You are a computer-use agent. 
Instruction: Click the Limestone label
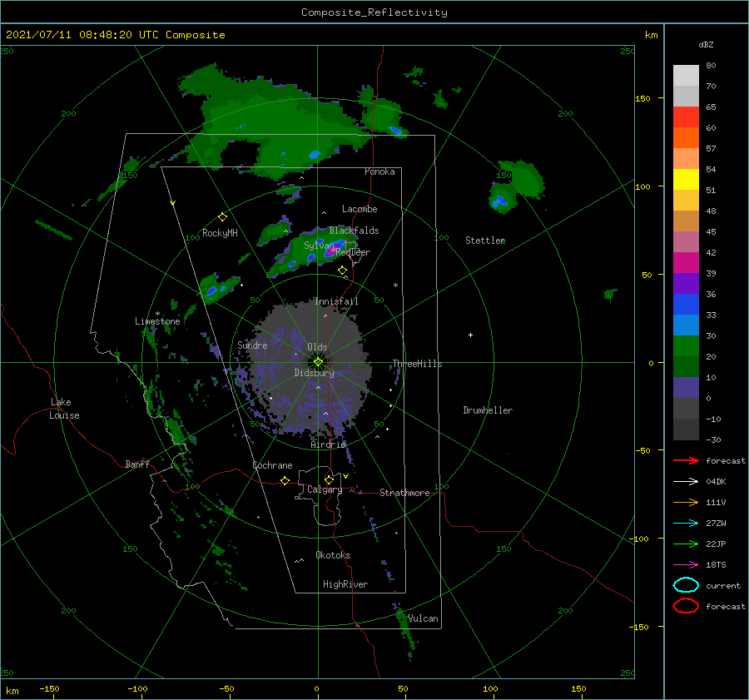coord(157,321)
